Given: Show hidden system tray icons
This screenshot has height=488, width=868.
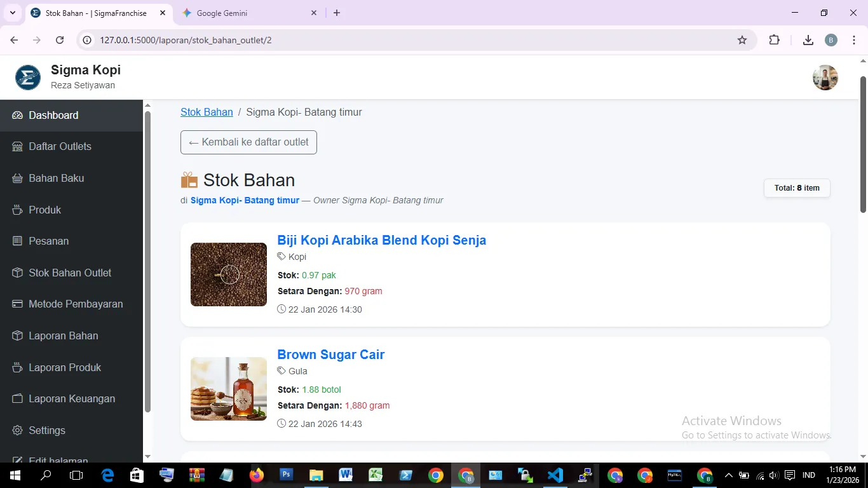Looking at the screenshot, I should 729,475.
